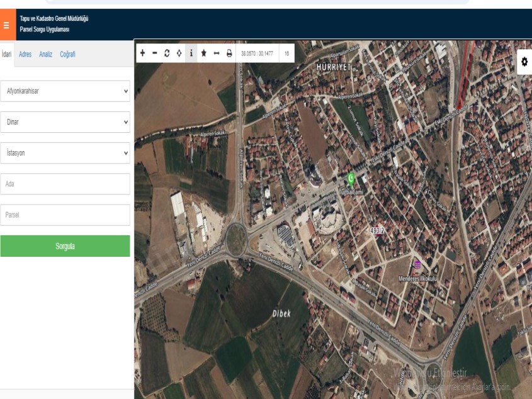Image resolution: width=532 pixels, height=399 pixels.
Task: Click the star favorites icon
Action: pyautogui.click(x=204, y=53)
